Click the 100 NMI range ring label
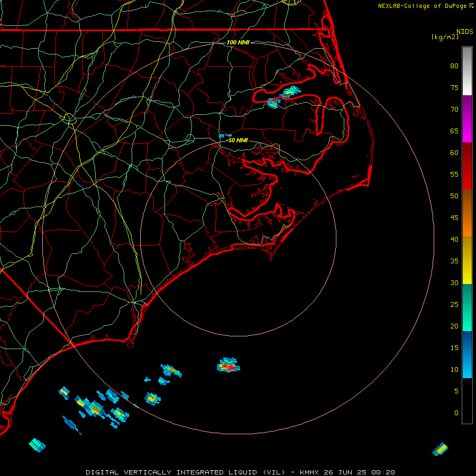The width and height of the screenshot is (476, 476). pos(238,42)
